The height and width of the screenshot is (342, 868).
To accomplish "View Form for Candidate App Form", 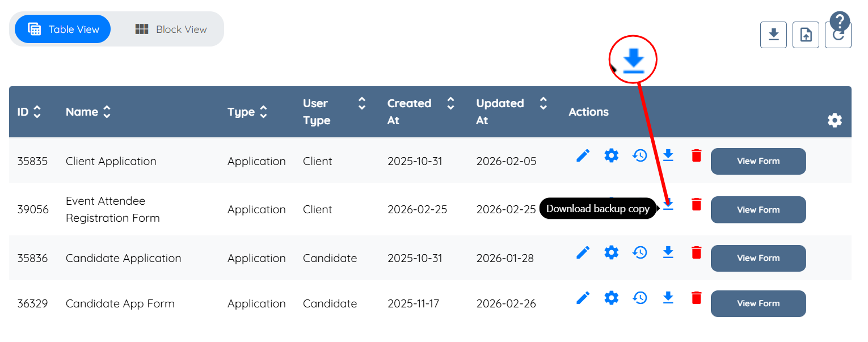I will pos(758,303).
